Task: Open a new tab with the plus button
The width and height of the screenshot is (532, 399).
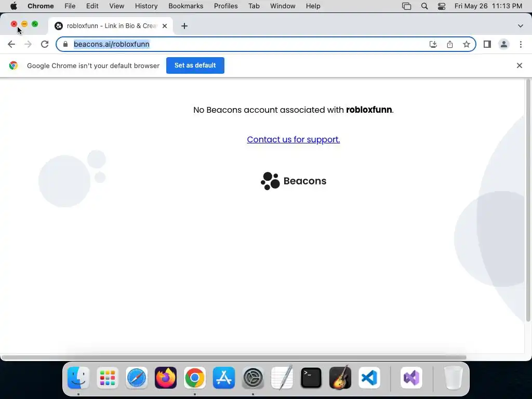Action: 184,26
